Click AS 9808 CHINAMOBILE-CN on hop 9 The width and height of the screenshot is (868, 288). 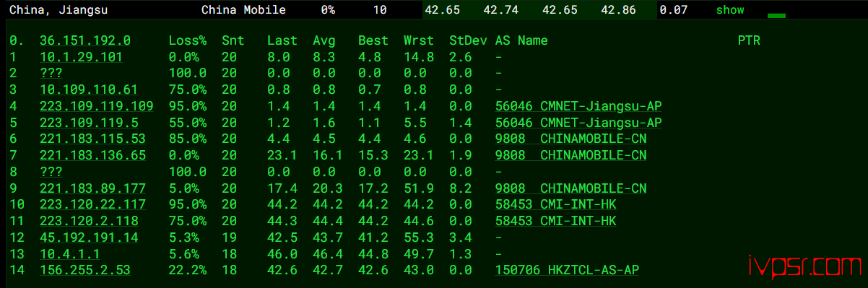pyautogui.click(x=570, y=188)
